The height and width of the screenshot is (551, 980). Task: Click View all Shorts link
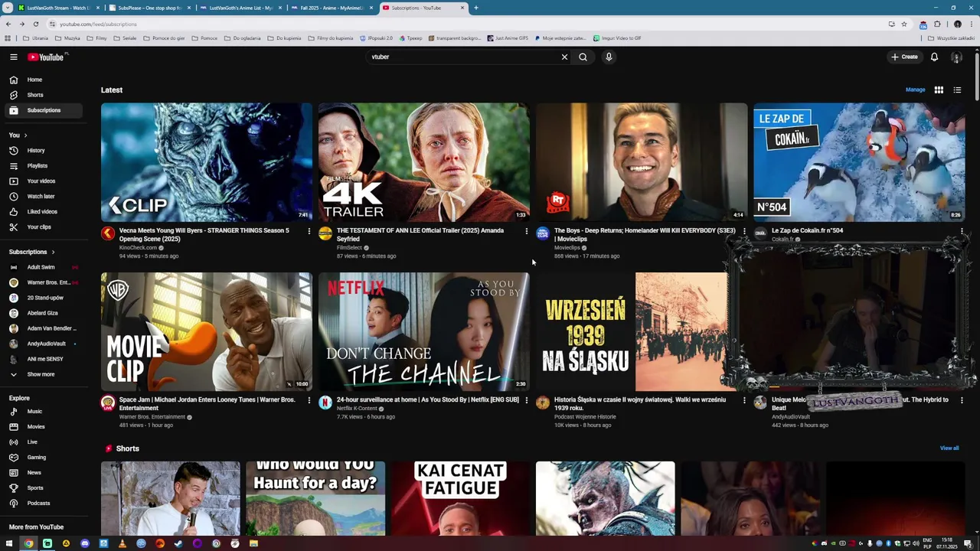tap(949, 448)
